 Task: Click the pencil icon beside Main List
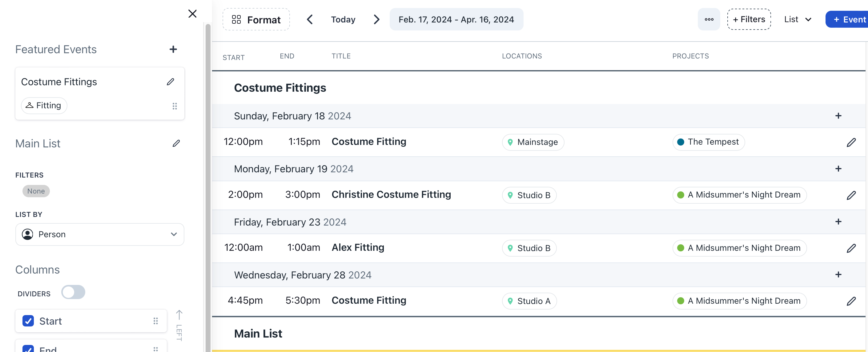(x=176, y=143)
